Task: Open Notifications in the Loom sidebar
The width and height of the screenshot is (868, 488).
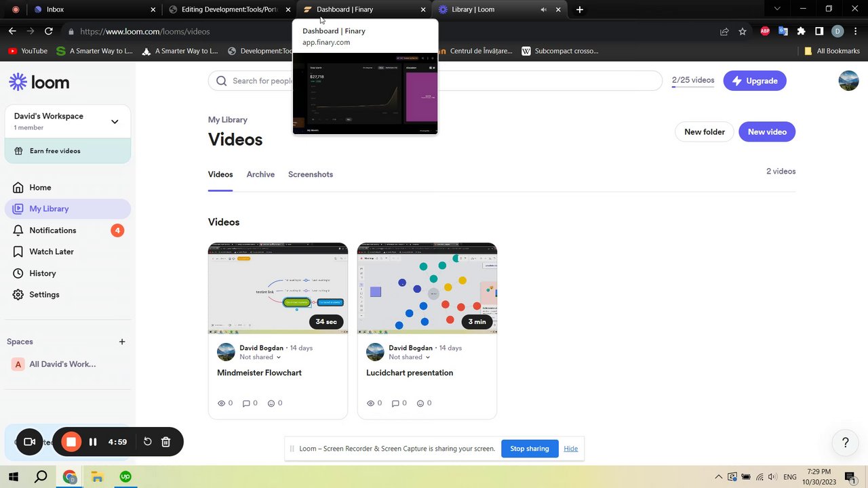Action: pos(68,230)
